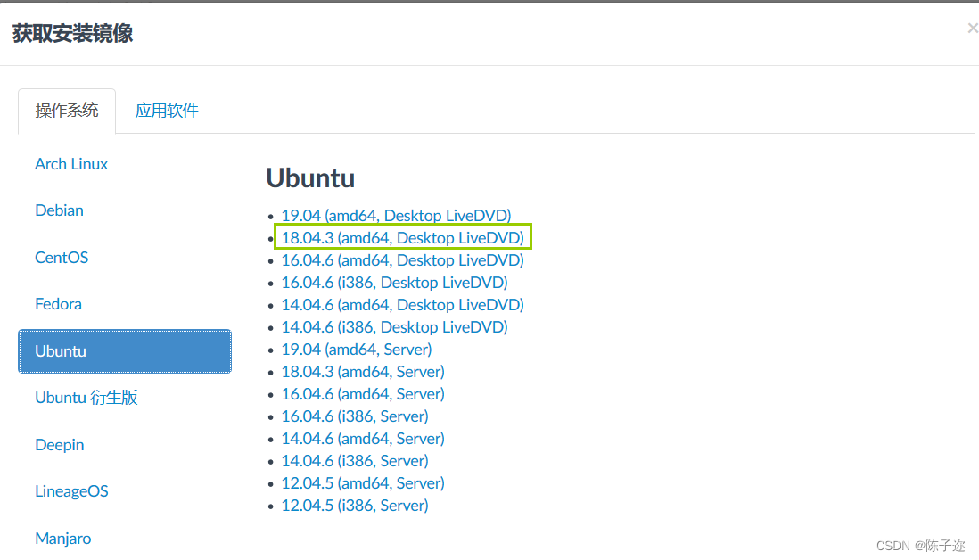Download 19.04 (amd64, Desktop LiveDVD)

396,216
